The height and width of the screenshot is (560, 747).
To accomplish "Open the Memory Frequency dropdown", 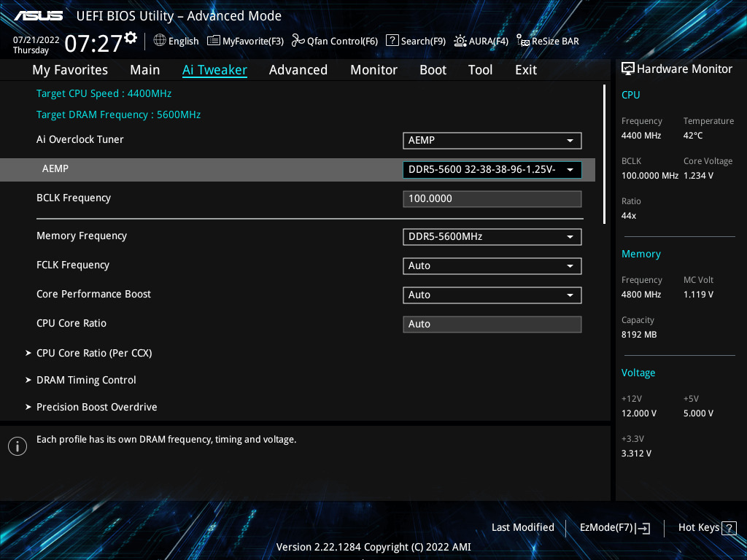I will point(492,237).
